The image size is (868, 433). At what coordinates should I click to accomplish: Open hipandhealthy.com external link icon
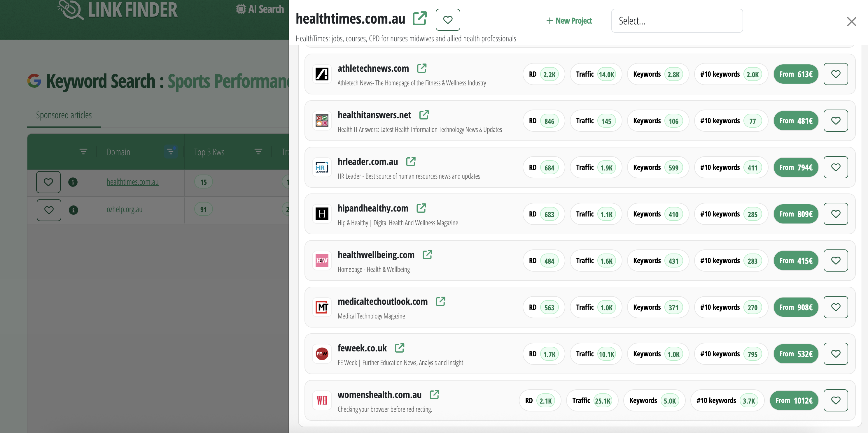(x=421, y=208)
